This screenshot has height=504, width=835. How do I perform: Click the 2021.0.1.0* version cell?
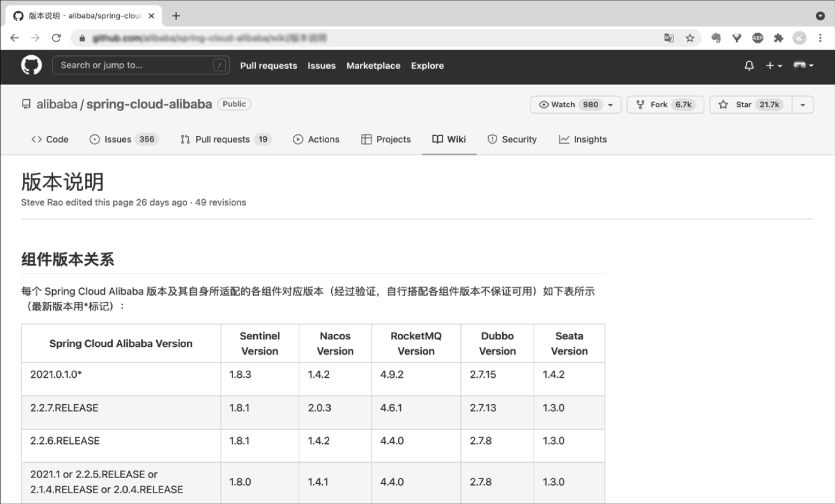pyautogui.click(x=121, y=379)
